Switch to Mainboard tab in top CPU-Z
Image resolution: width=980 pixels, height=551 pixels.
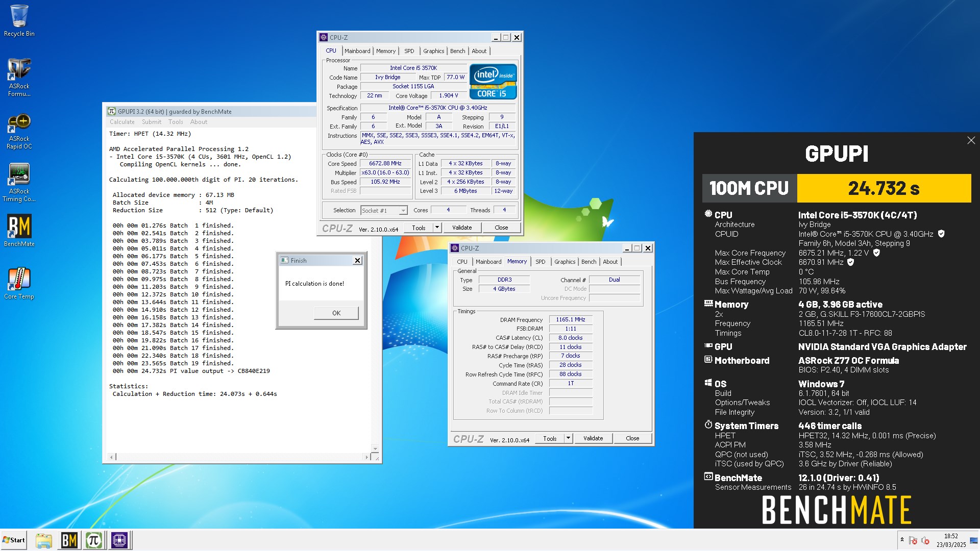[357, 51]
